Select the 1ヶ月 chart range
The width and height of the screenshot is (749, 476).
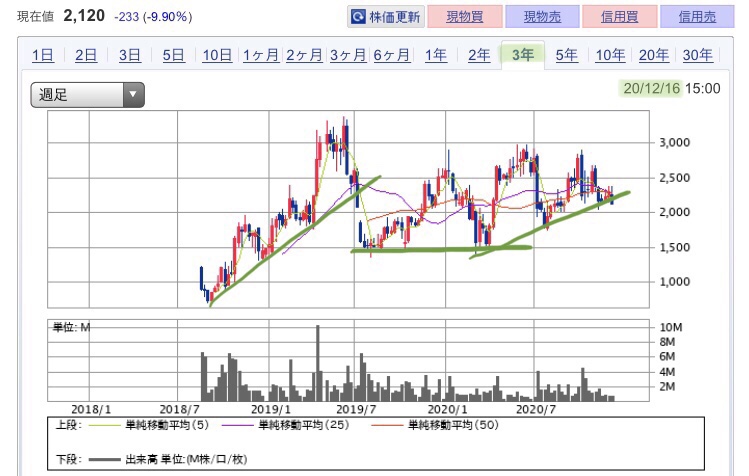260,55
